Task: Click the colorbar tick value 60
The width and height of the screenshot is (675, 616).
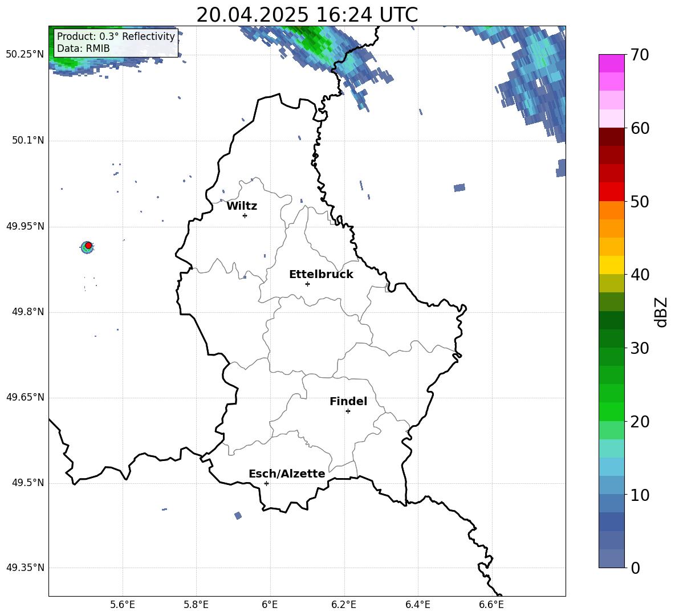Action: tap(640, 128)
